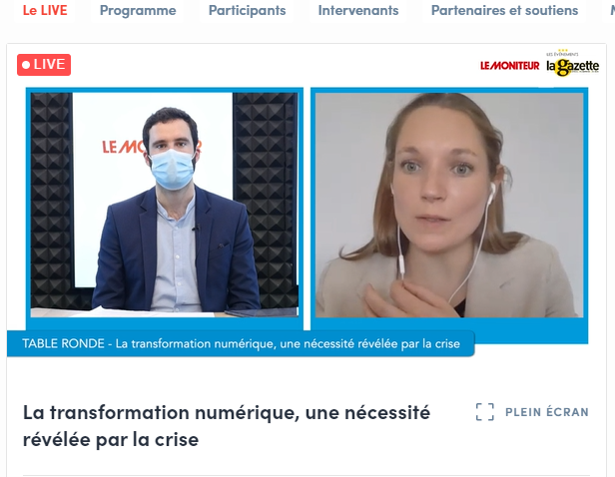615x477 pixels.
Task: Click the masked presenter's studio video feed
Action: pyautogui.click(x=164, y=204)
